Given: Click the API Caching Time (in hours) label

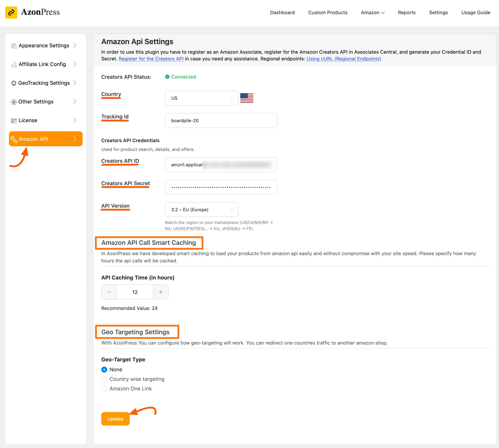Looking at the screenshot, I should [x=138, y=278].
